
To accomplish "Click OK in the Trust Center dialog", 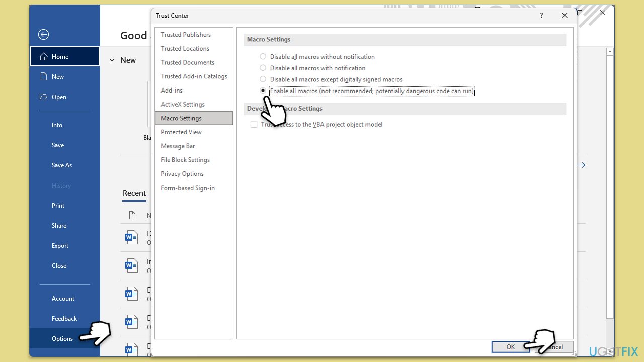I will tap(510, 347).
